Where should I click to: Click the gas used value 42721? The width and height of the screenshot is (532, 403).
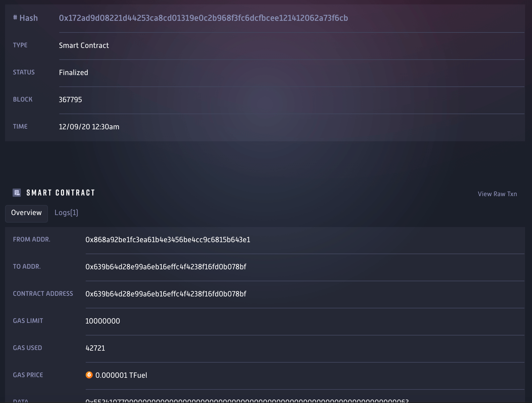click(x=96, y=348)
